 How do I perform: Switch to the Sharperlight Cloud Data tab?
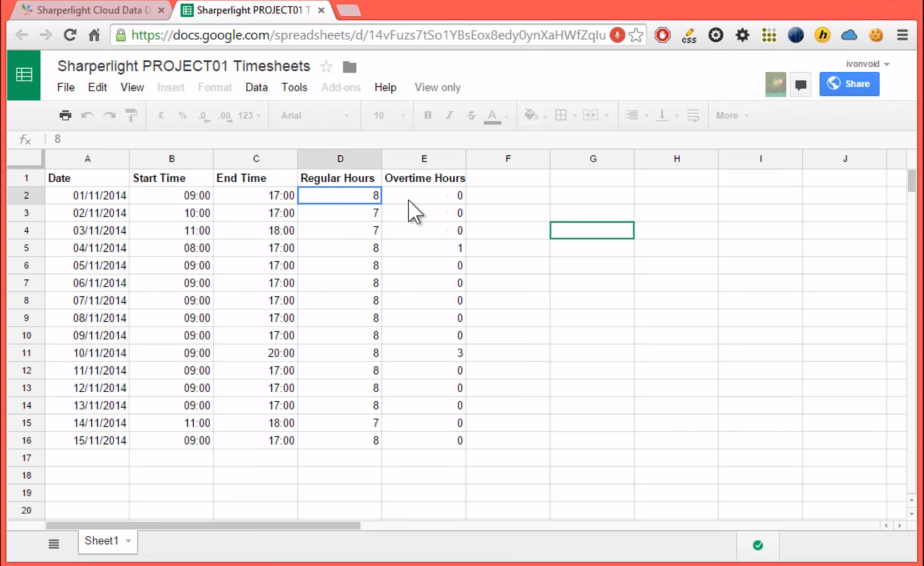coord(90,11)
